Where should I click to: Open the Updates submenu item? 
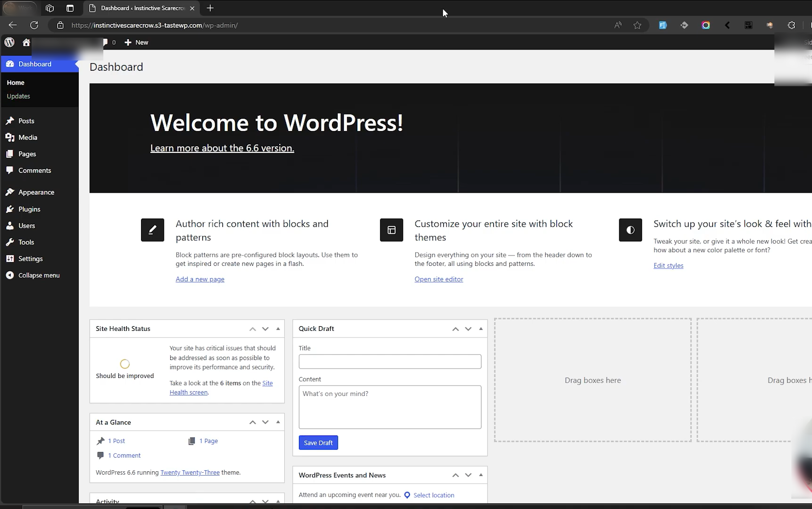pyautogui.click(x=18, y=96)
